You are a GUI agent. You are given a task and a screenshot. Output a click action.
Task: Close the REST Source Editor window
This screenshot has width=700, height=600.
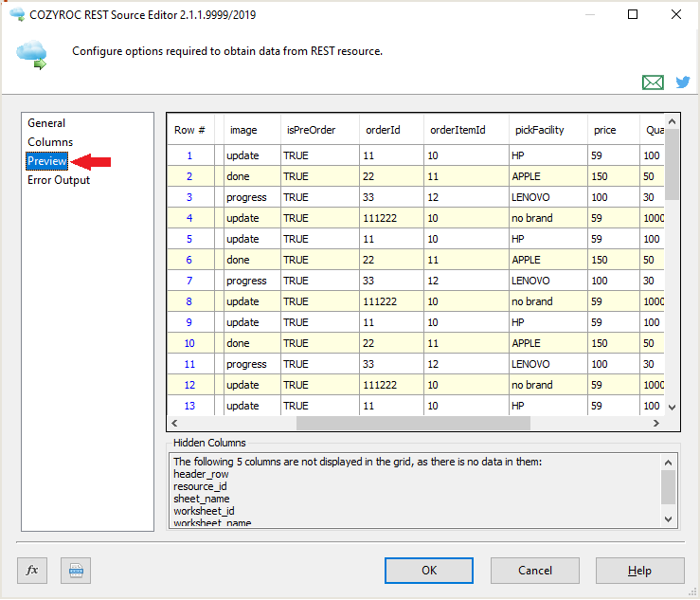coord(676,14)
